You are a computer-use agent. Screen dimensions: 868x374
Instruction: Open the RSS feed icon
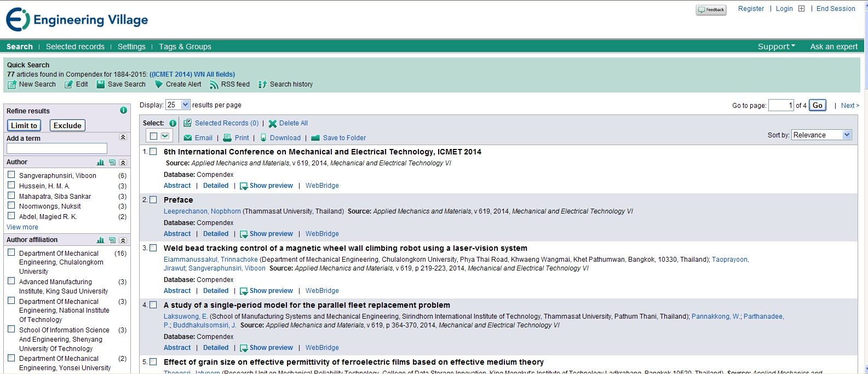214,84
